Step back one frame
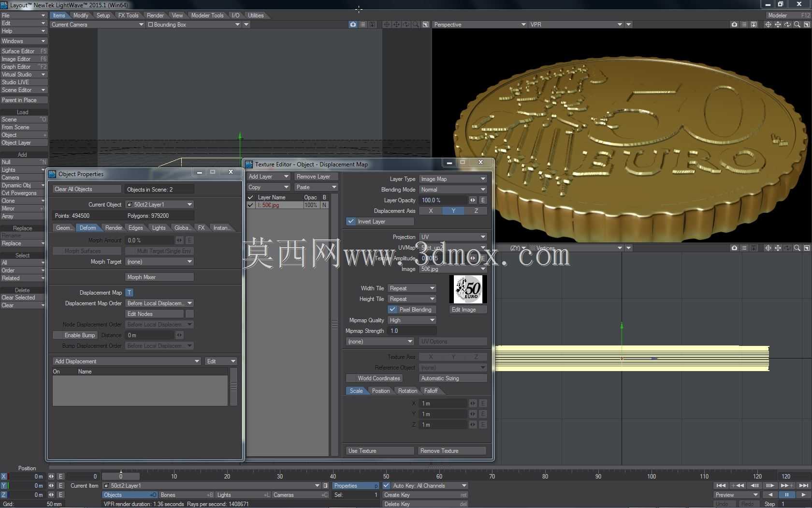 (x=754, y=486)
